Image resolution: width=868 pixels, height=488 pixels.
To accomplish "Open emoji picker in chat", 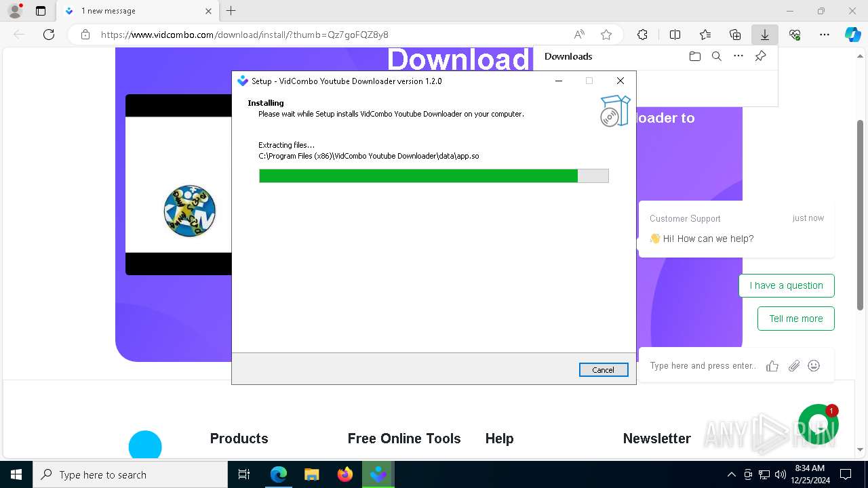I will [x=814, y=366].
